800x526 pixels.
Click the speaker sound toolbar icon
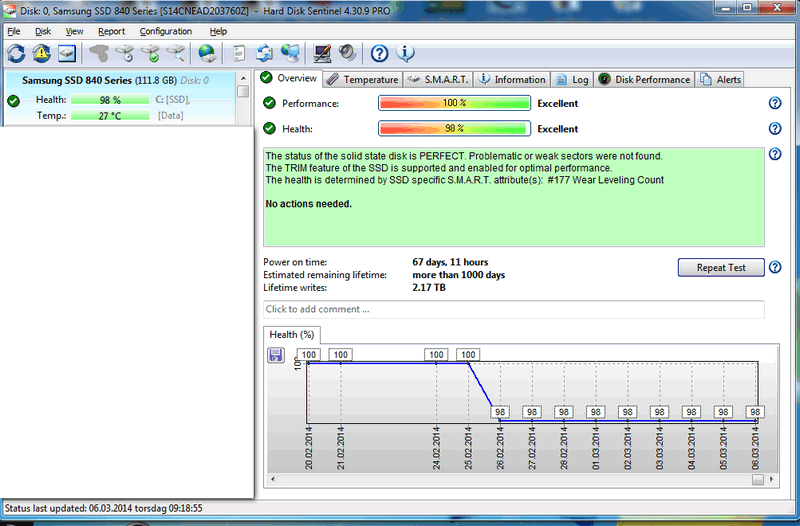[x=347, y=53]
